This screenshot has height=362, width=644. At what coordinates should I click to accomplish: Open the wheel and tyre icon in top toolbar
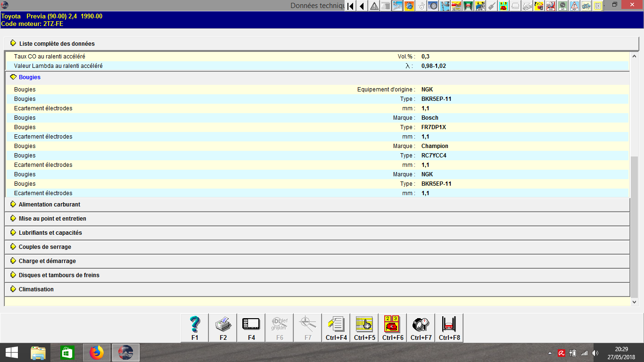pyautogui.click(x=433, y=6)
